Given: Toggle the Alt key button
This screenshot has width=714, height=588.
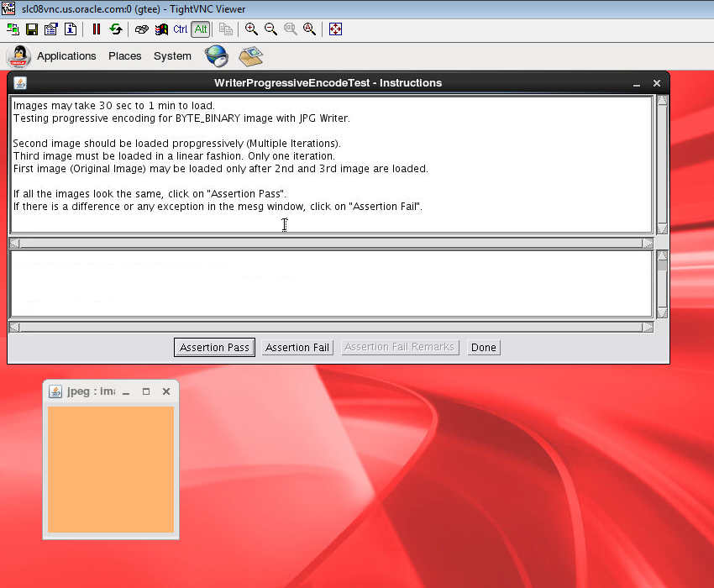Looking at the screenshot, I should click(200, 29).
